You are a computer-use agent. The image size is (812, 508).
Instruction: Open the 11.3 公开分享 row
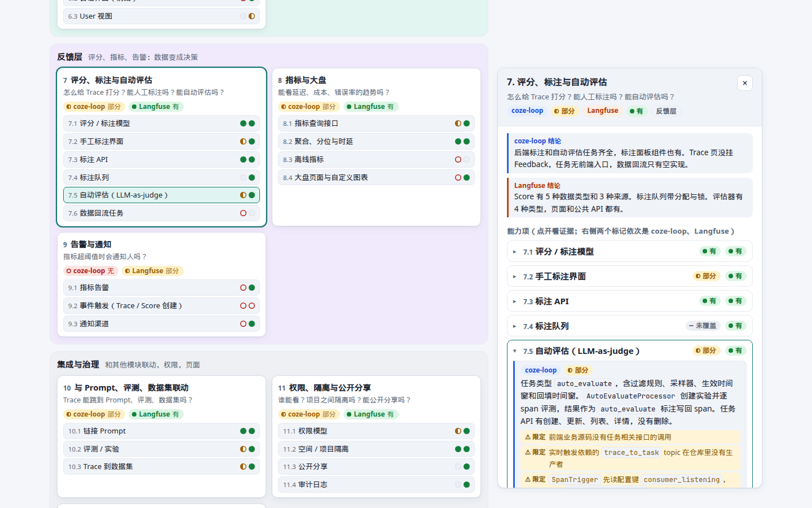pyautogui.click(x=376, y=467)
